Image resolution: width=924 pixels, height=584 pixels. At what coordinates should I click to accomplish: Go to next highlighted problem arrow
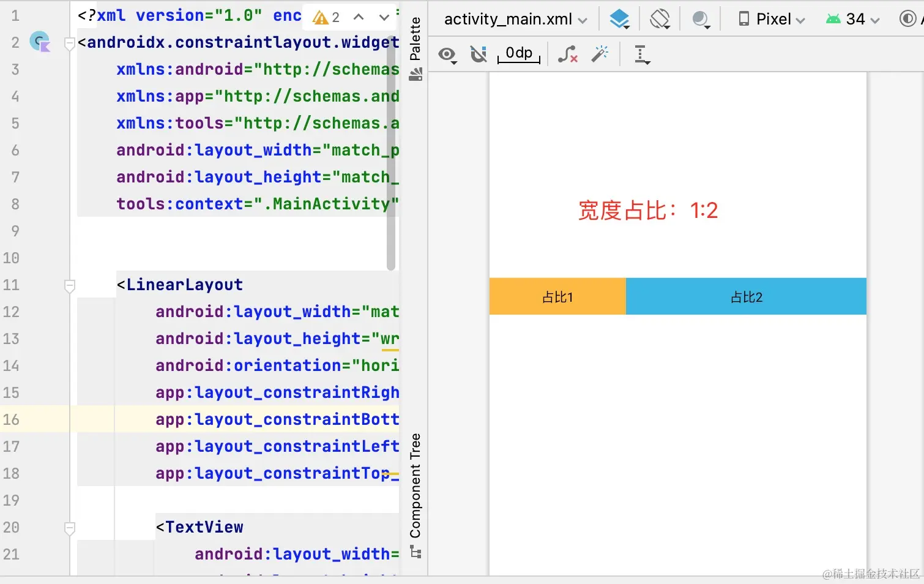point(384,17)
